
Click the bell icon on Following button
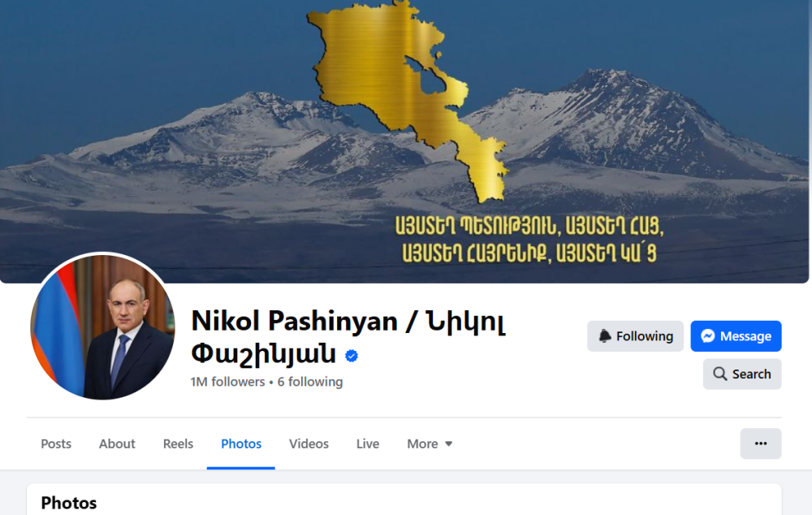point(605,335)
